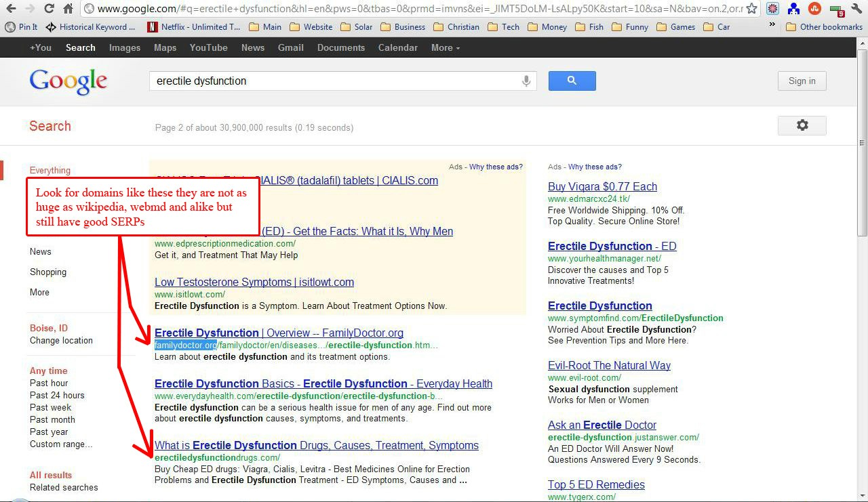Reload the page with the refresh icon
The height and width of the screenshot is (502, 868).
[x=49, y=9]
